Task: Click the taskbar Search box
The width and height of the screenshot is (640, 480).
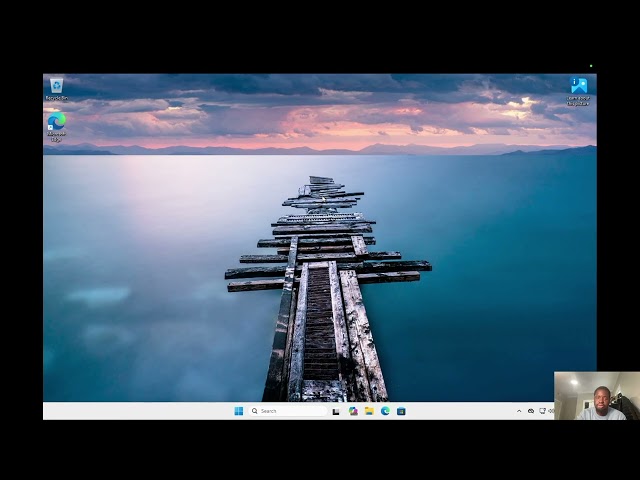Action: [x=288, y=411]
